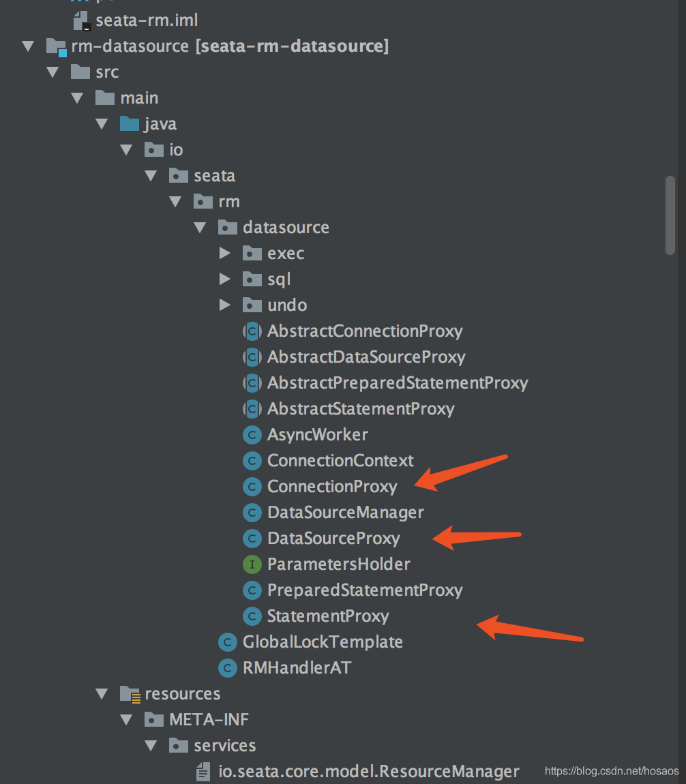Click the GlobalLockTemplate class icon
Image resolution: width=686 pixels, height=784 pixels.
click(228, 642)
